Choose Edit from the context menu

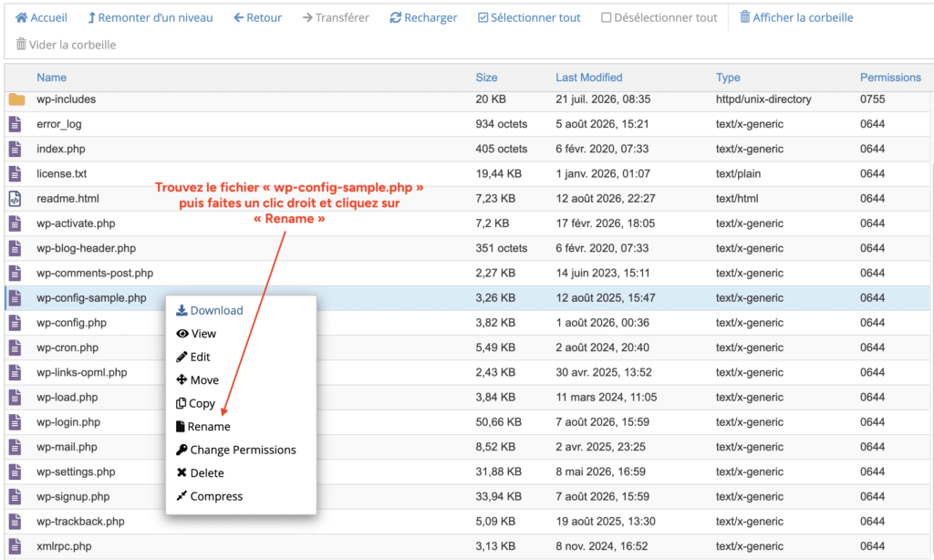pos(193,357)
